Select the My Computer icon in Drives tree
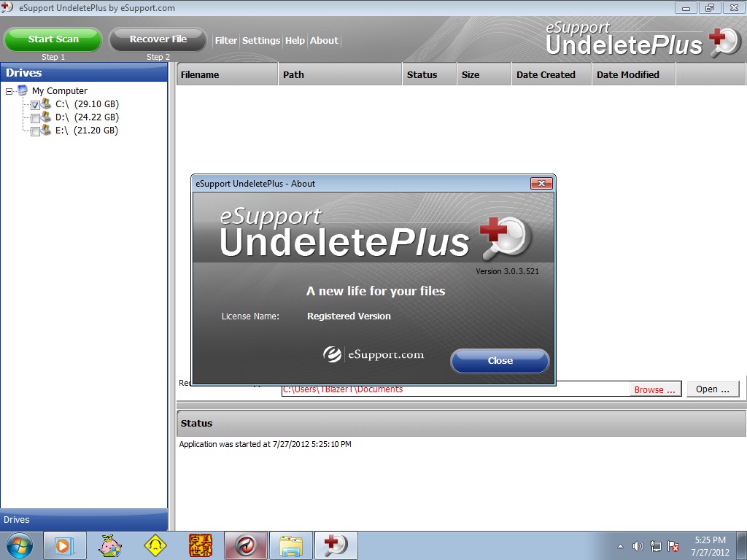This screenshot has width=747, height=560. click(x=23, y=90)
